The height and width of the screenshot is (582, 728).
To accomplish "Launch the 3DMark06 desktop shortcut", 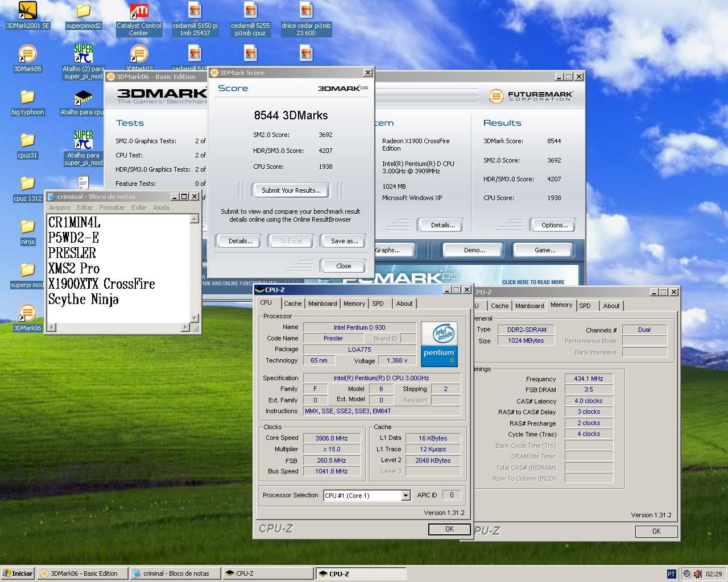I will click(27, 318).
